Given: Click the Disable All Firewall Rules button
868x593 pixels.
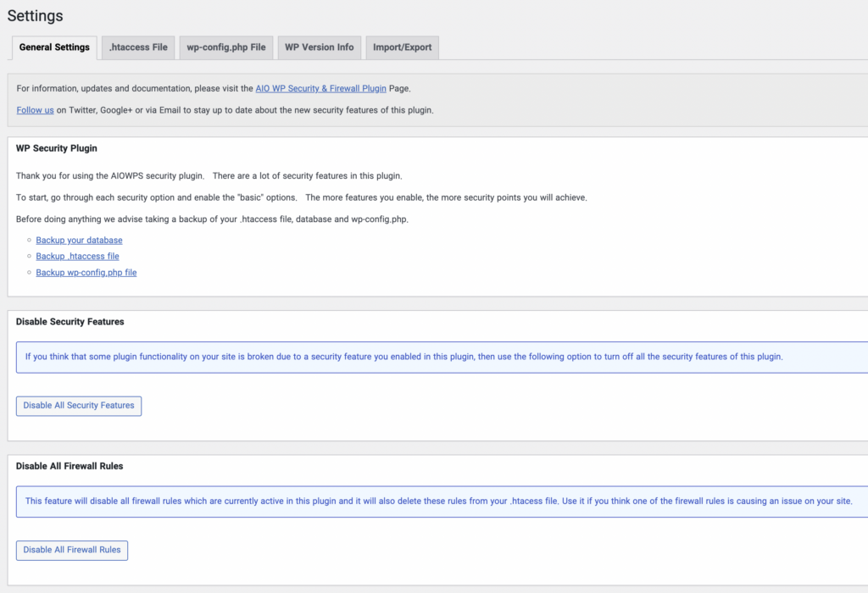Looking at the screenshot, I should (x=72, y=550).
